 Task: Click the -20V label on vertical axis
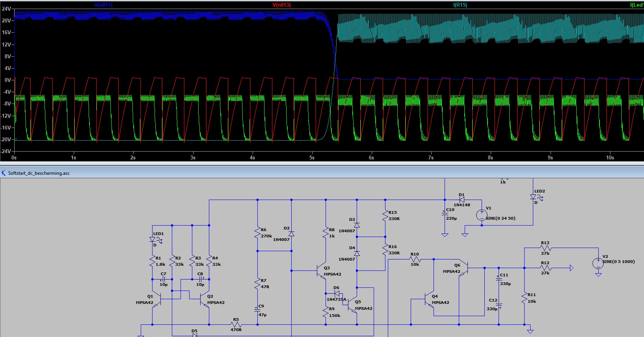6,139
